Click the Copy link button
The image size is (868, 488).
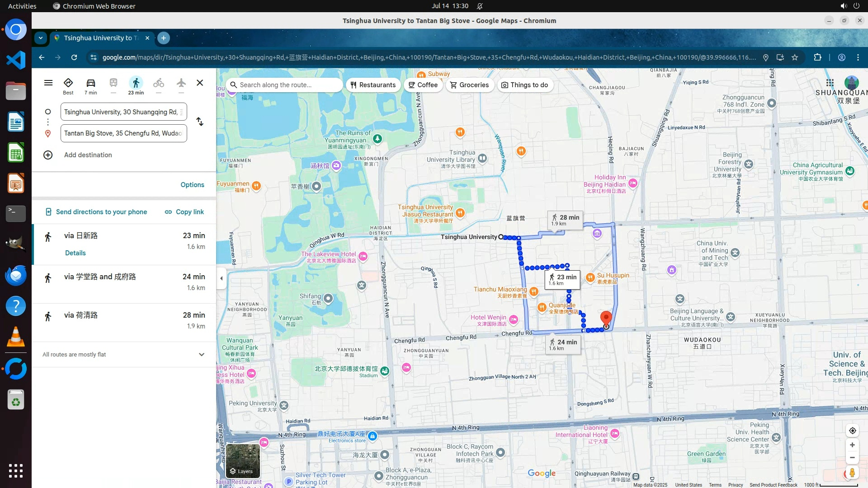pos(184,212)
